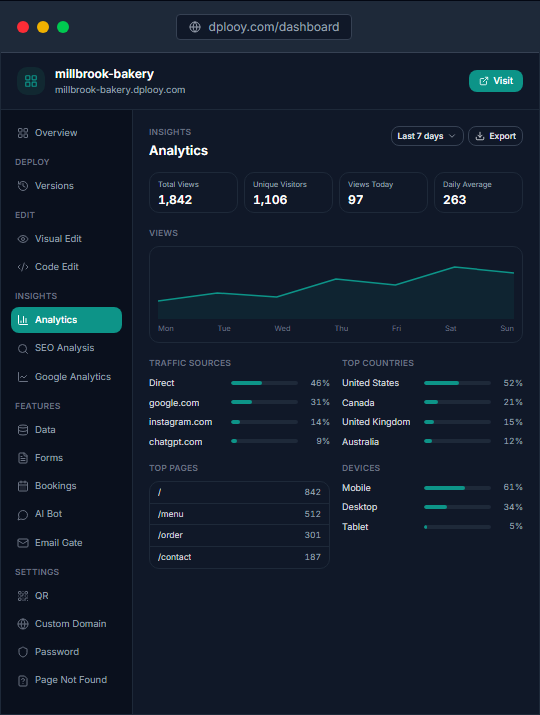
Task: Click the SEO Analysis magnifier icon
Action: pos(23,349)
